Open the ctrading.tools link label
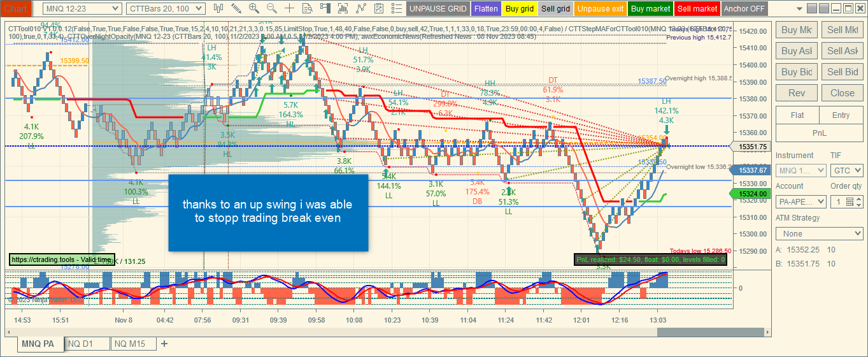Image resolution: width=868 pixels, height=357 pixels. 62,260
